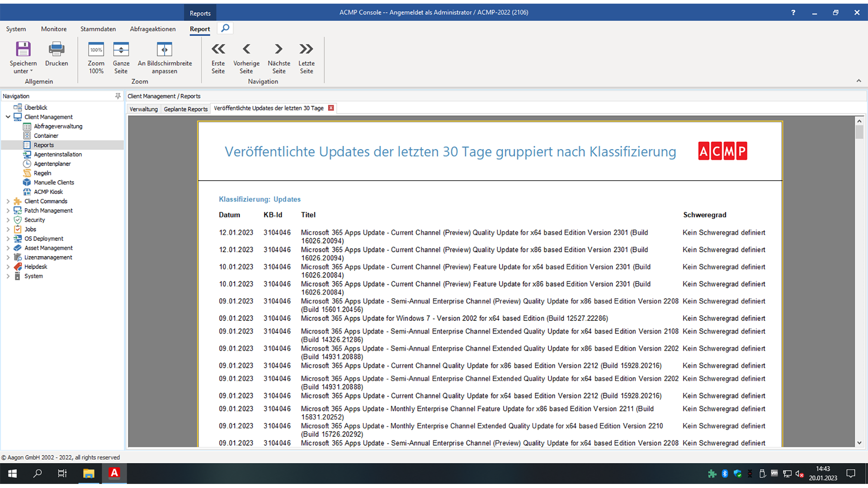Expand the OS Deployment node
The width and height of the screenshot is (868, 488).
pos(8,239)
